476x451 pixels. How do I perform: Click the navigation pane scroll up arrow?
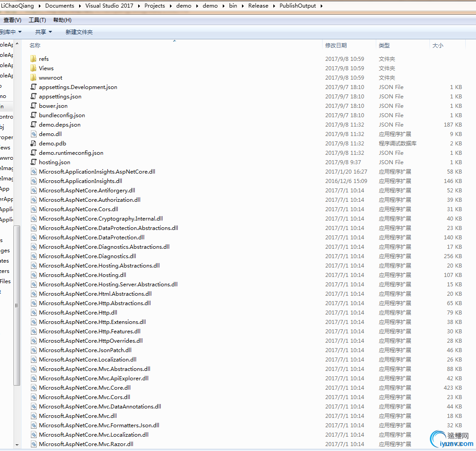[17, 44]
